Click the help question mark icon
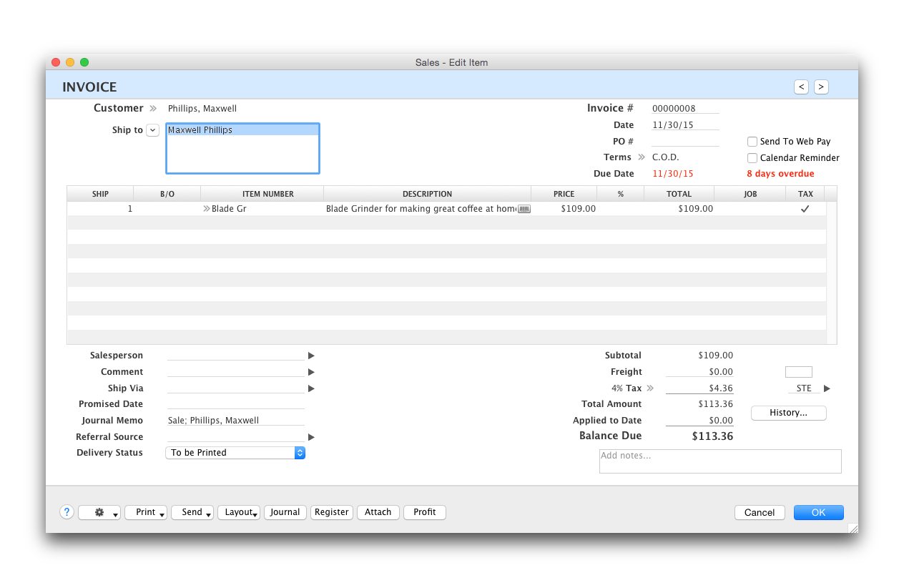The height and width of the screenshot is (588, 904). 67,512
